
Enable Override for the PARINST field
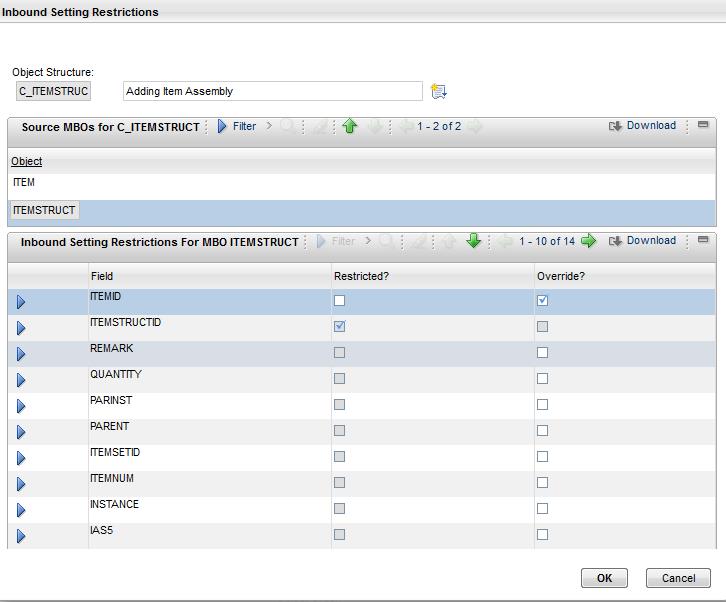(x=542, y=404)
